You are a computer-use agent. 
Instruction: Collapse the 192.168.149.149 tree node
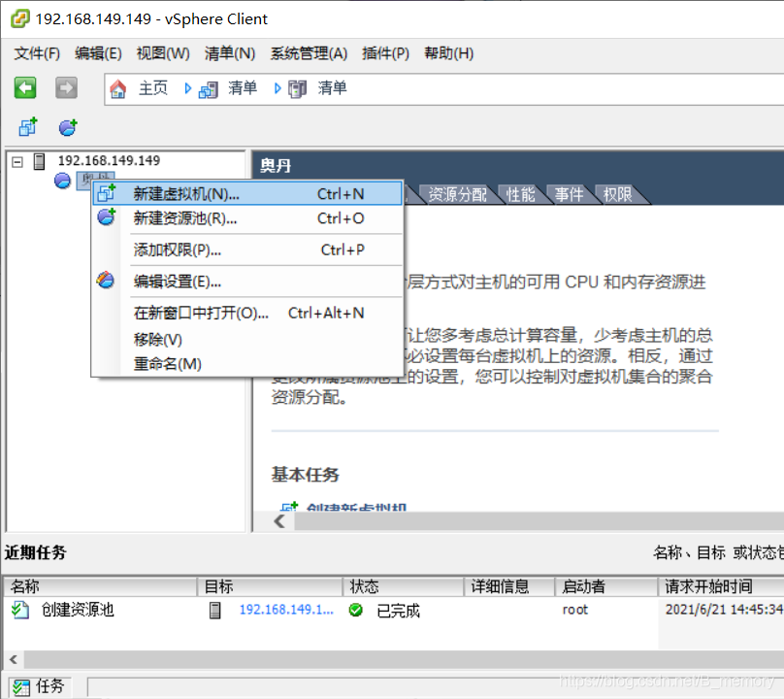click(x=17, y=161)
